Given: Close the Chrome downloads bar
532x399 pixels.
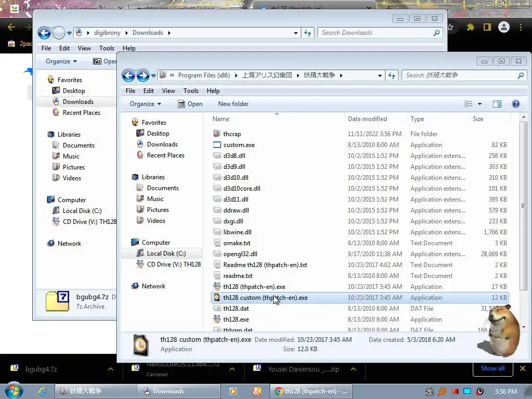Looking at the screenshot, I should tap(523, 368).
